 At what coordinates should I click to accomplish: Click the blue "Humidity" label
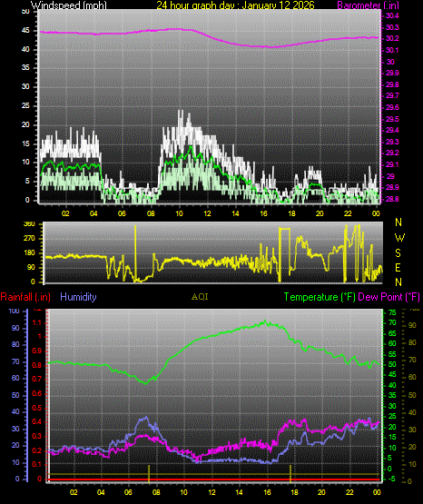[x=78, y=297]
